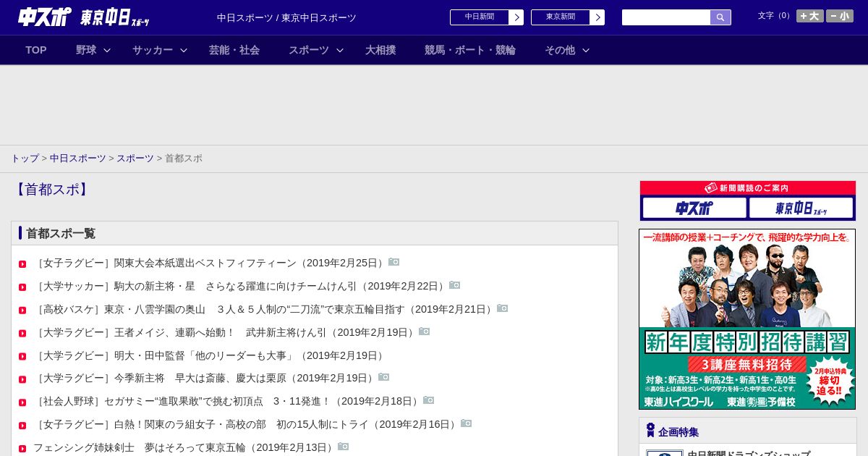
Task: Click arrow beside 東京新聞 button
Action: pyautogui.click(x=597, y=17)
